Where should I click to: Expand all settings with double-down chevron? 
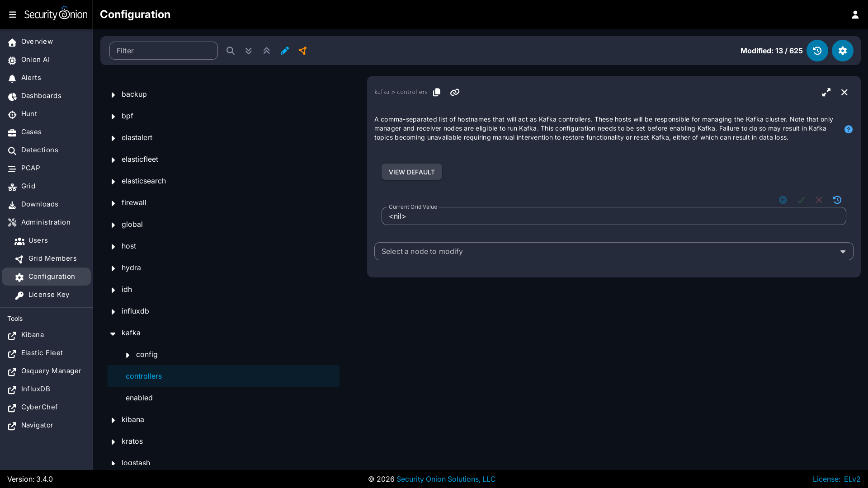click(249, 51)
